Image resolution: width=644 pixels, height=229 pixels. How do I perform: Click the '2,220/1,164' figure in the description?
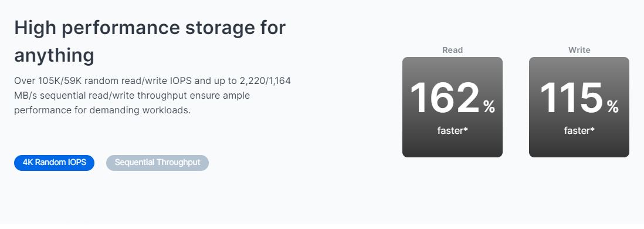pos(265,80)
